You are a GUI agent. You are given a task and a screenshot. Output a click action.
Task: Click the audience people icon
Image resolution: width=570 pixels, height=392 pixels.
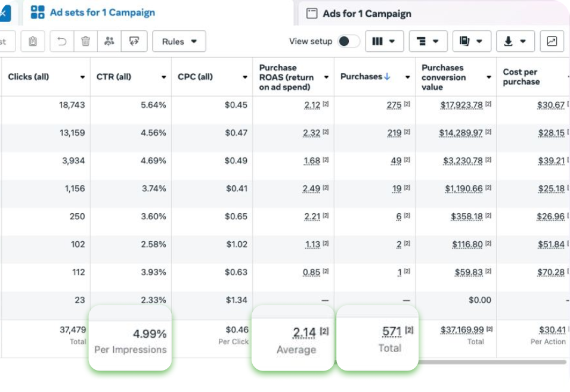[x=109, y=41]
